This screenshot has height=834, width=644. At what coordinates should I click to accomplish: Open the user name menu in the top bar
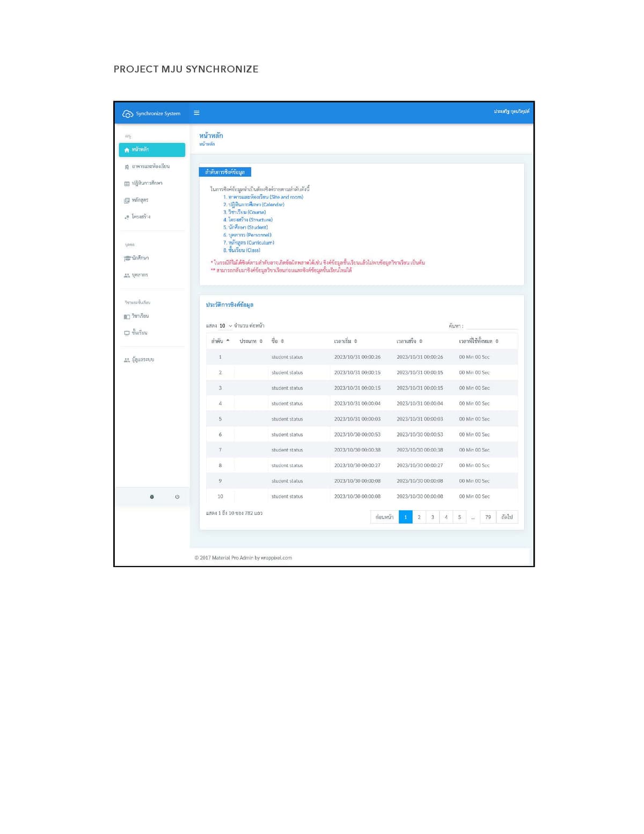tap(511, 112)
